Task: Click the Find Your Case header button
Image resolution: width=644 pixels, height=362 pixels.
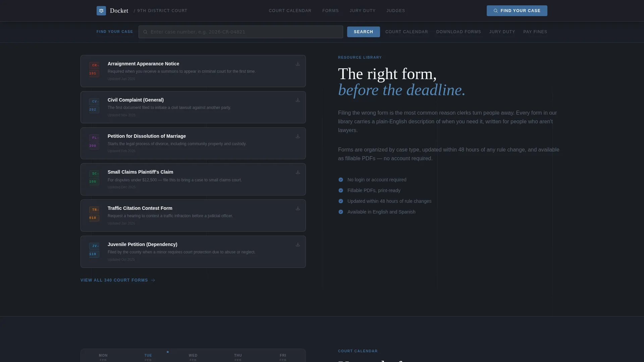Action: tap(517, 11)
